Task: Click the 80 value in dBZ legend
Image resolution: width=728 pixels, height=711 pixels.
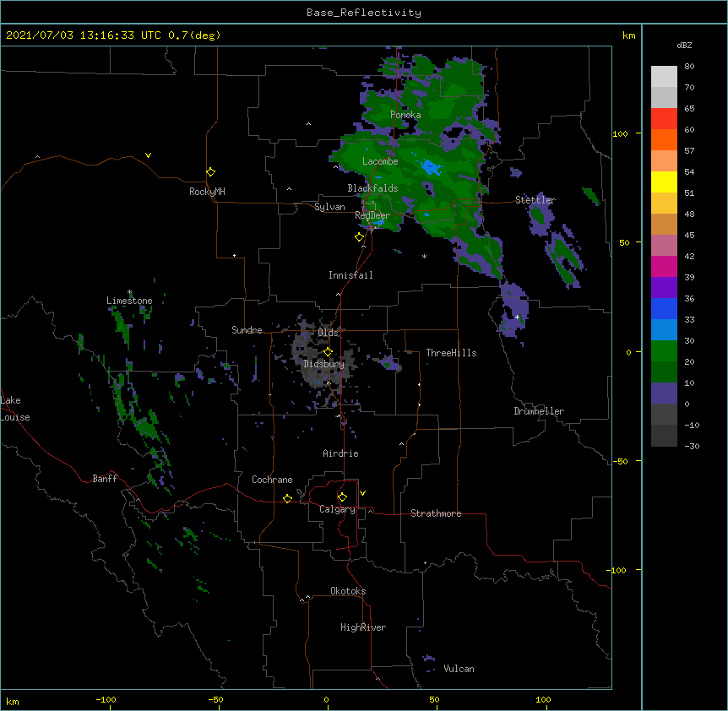Action: click(x=689, y=67)
